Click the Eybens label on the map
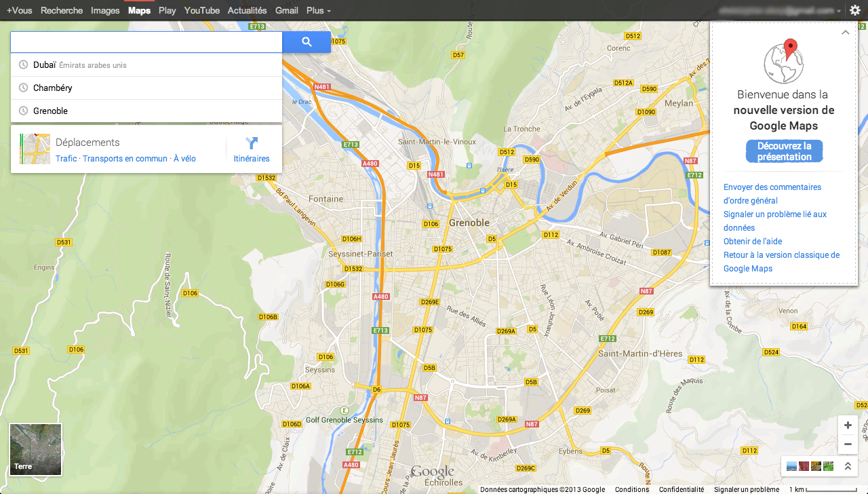 click(570, 451)
